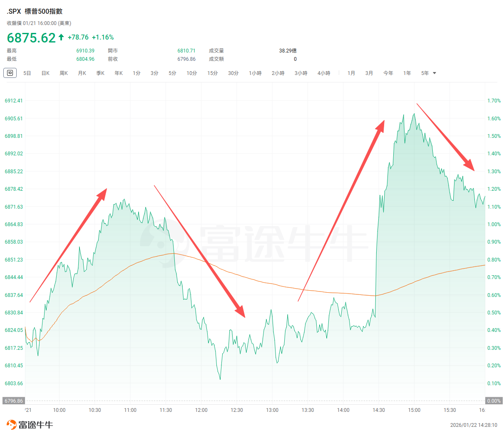Screen dimensions: 504x436
Task: Select the 1分 minute interval
Action: click(137, 73)
